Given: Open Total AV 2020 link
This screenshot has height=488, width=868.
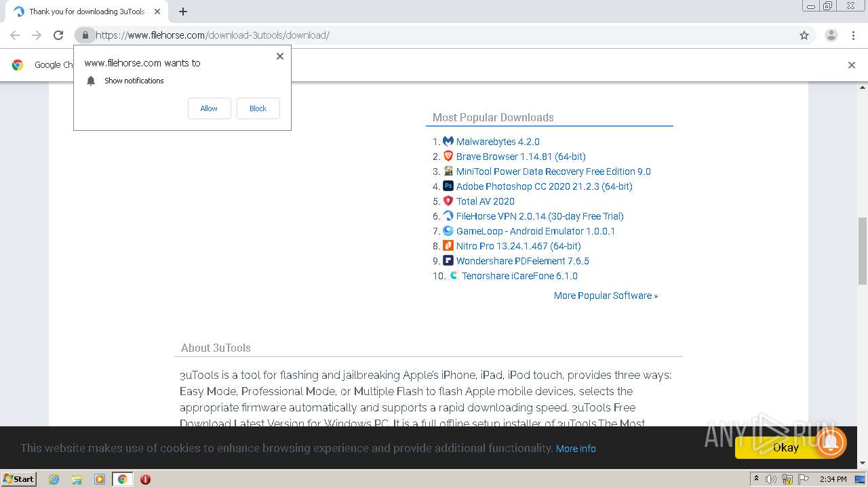Looking at the screenshot, I should [485, 201].
